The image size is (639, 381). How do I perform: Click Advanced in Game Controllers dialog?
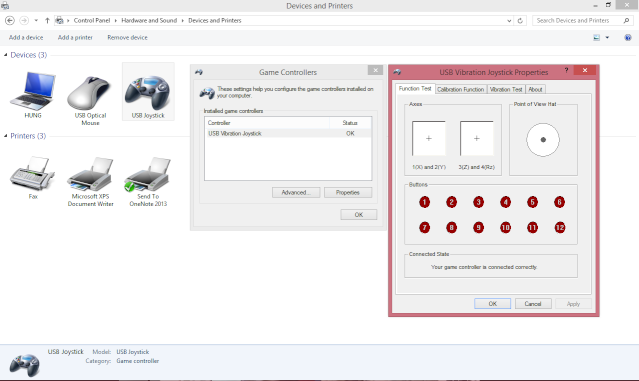(x=296, y=192)
